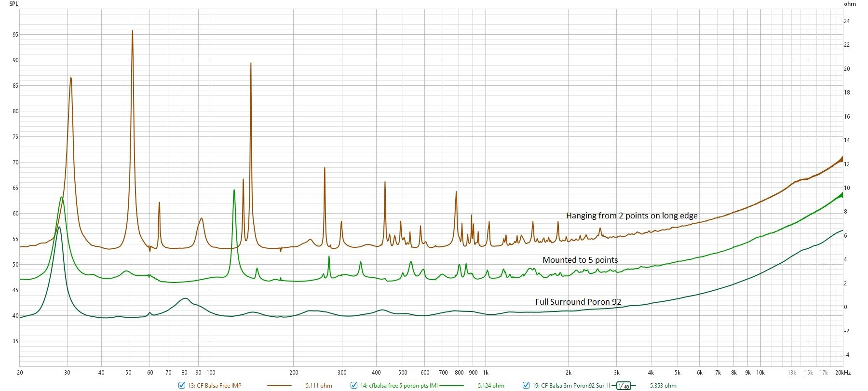Click the 'Hanging from 2 points on long edge' annotation
Screen dimensions: 868x391
(632, 216)
